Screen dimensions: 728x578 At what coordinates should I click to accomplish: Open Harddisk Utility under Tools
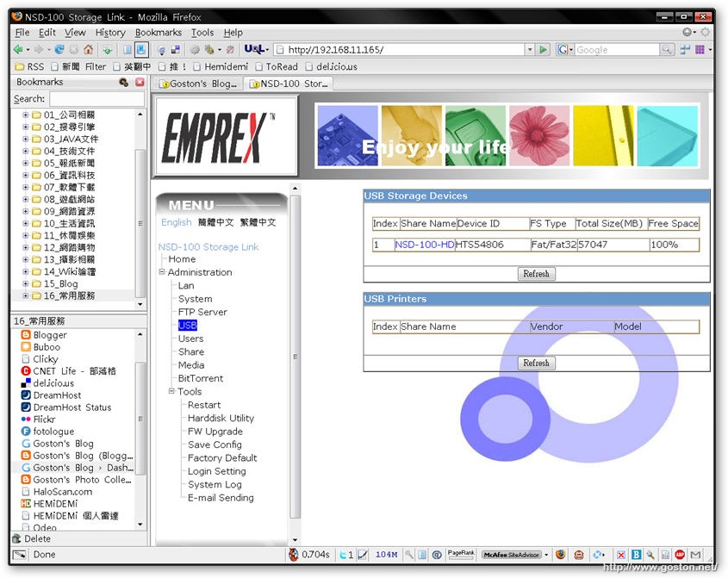(221, 419)
